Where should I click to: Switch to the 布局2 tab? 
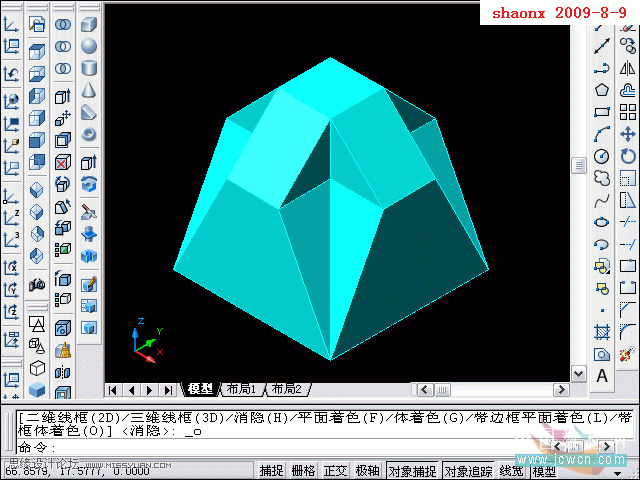point(287,389)
